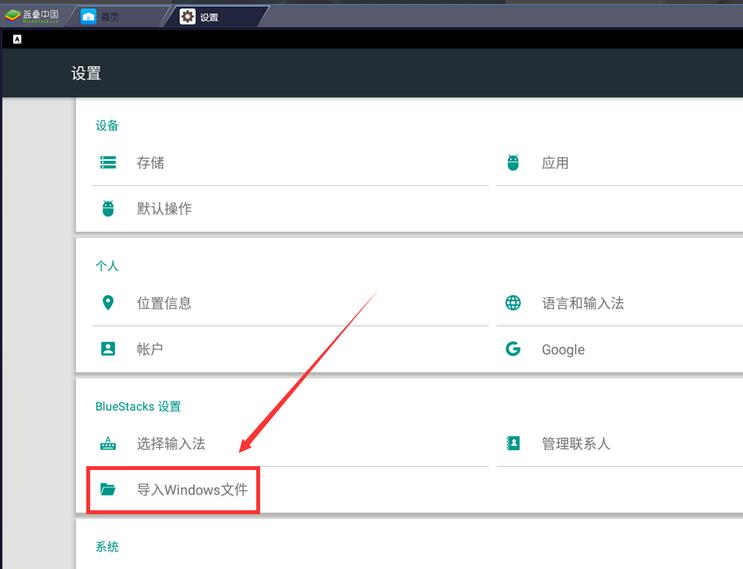Click the open folder import icon
The width and height of the screenshot is (743, 569).
[108, 489]
